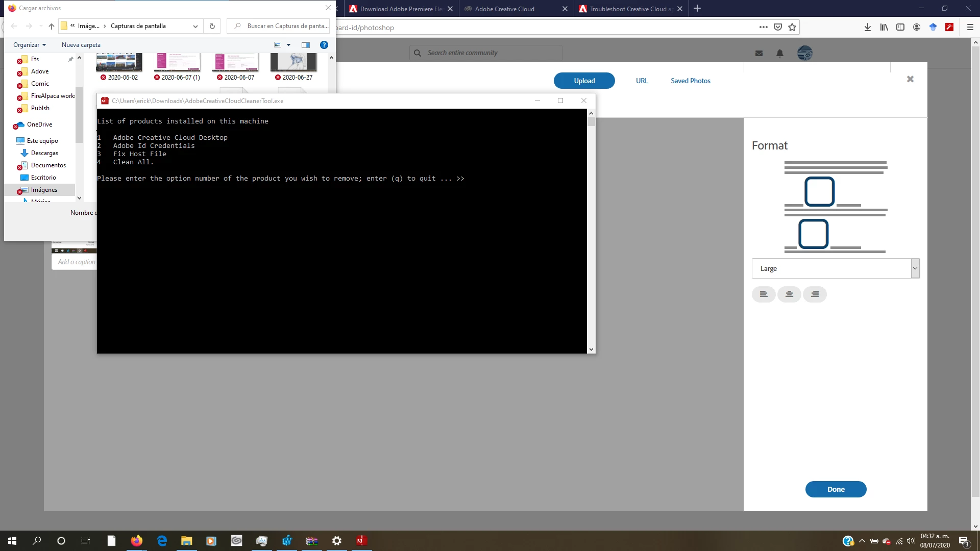Click Nueva carpeta button

click(x=81, y=45)
